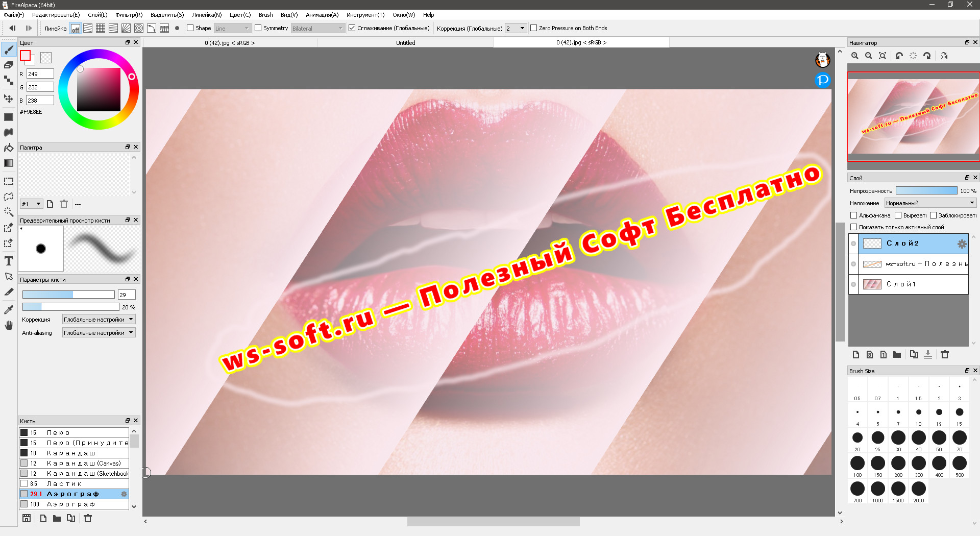Viewport: 980px width, 536px height.
Task: Select the Gradient tool
Action: click(x=9, y=163)
